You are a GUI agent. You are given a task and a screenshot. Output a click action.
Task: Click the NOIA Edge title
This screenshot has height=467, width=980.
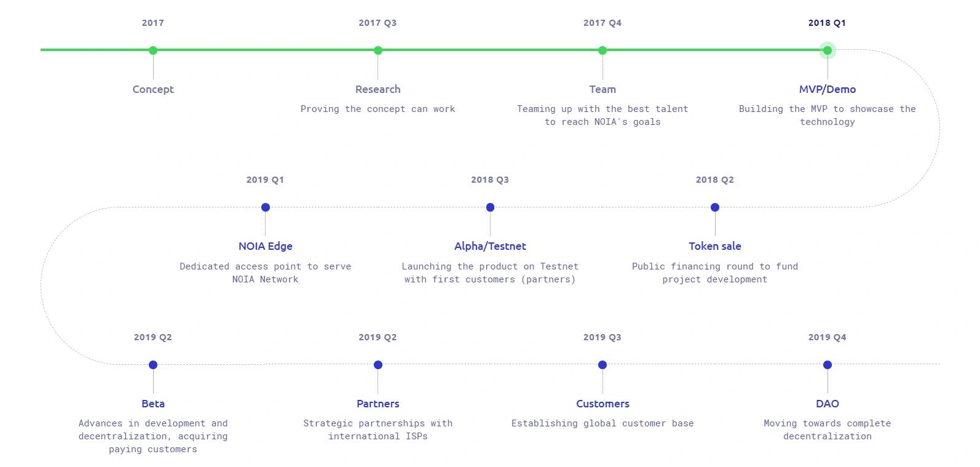[x=266, y=246]
